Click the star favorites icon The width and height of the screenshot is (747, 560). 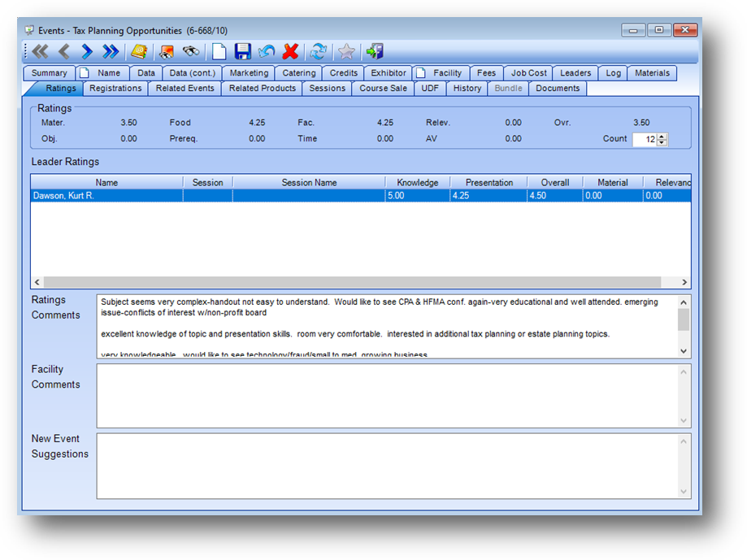[346, 51]
